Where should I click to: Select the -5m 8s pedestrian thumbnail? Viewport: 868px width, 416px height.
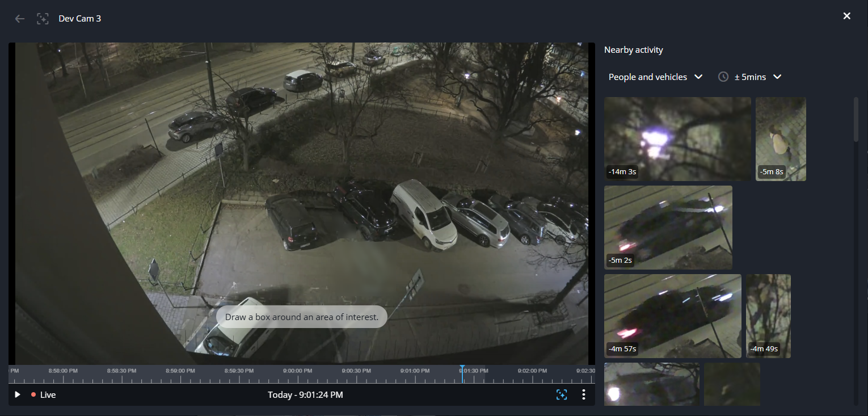pyautogui.click(x=781, y=138)
